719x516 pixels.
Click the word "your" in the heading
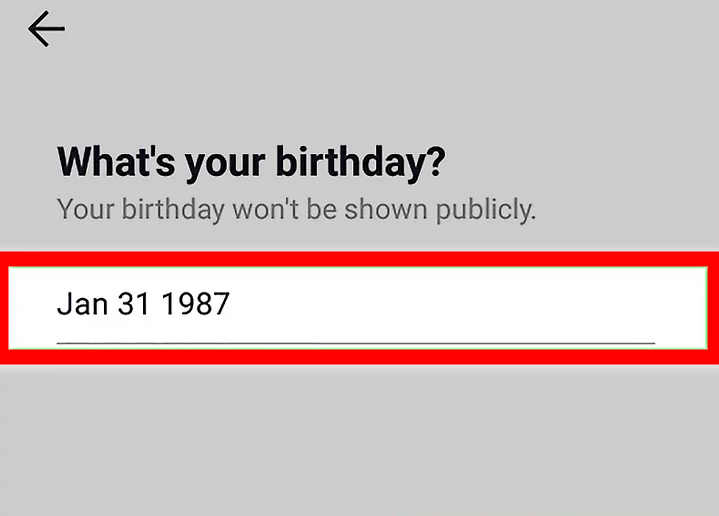219,163
